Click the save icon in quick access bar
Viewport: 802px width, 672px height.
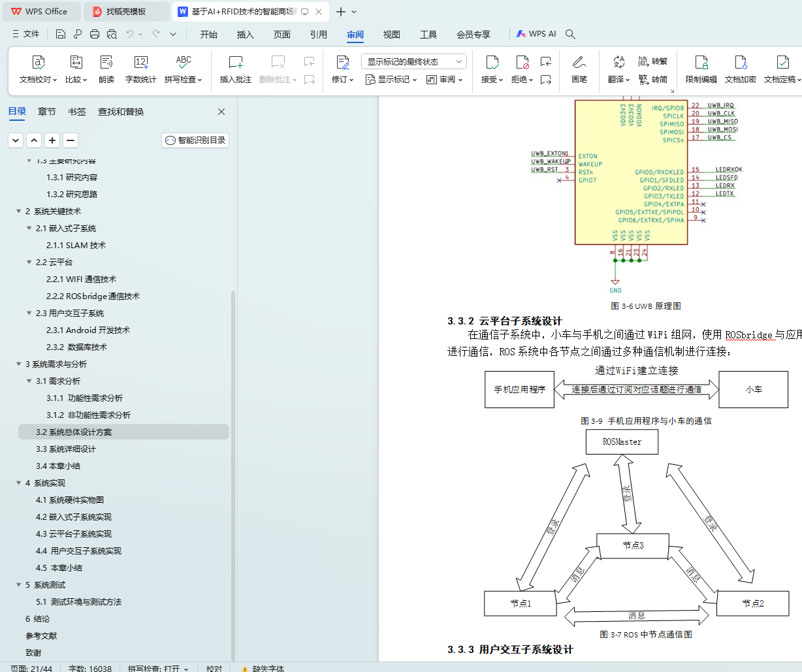click(x=61, y=34)
